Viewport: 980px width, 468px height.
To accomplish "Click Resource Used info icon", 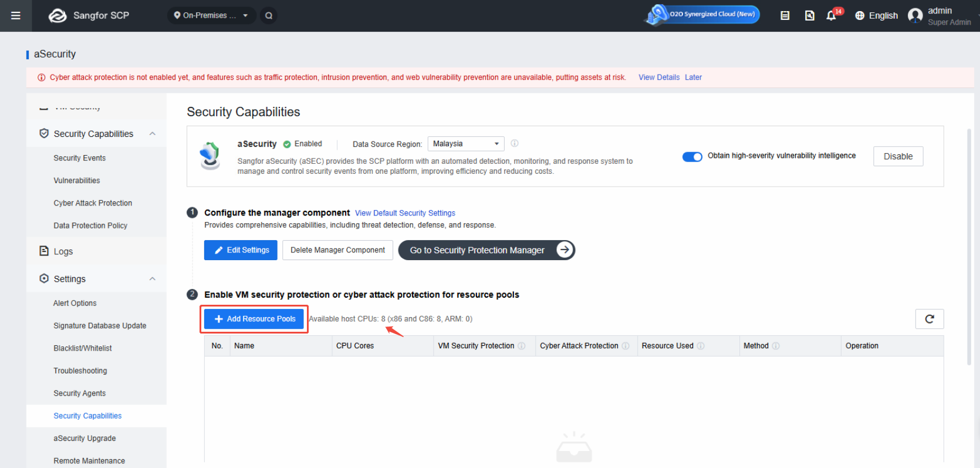I will 701,346.
